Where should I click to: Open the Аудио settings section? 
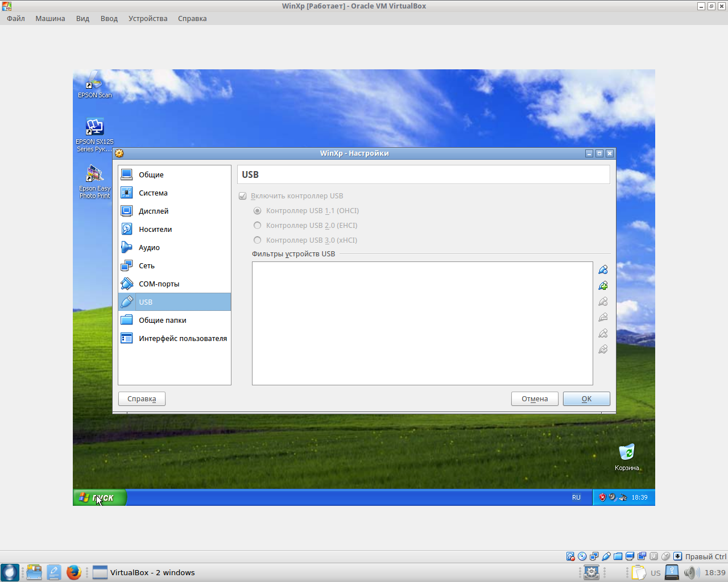(149, 247)
